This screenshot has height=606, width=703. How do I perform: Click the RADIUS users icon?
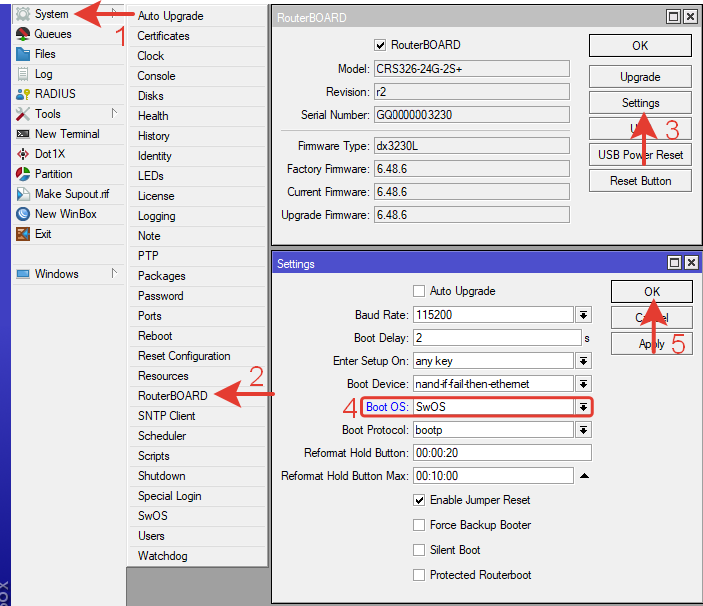click(x=23, y=94)
